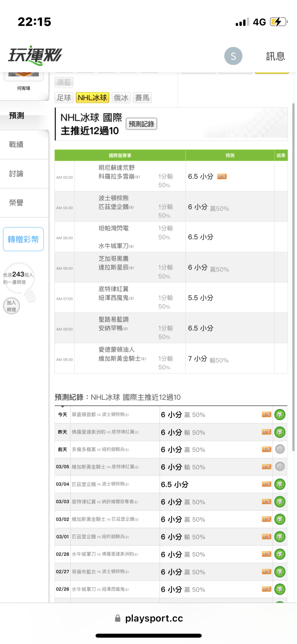Select the NHL冰球 sport tab
The image size is (297, 644).
coord(92,98)
